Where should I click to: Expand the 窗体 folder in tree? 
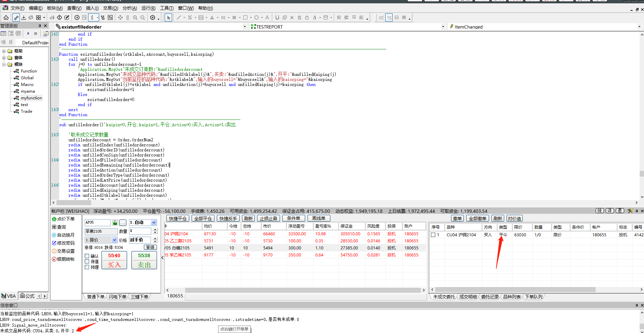tap(4, 58)
